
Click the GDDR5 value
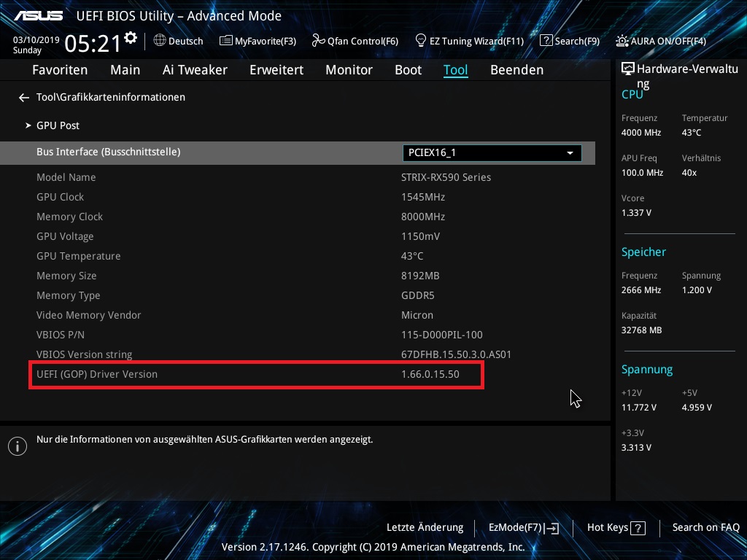(x=418, y=295)
